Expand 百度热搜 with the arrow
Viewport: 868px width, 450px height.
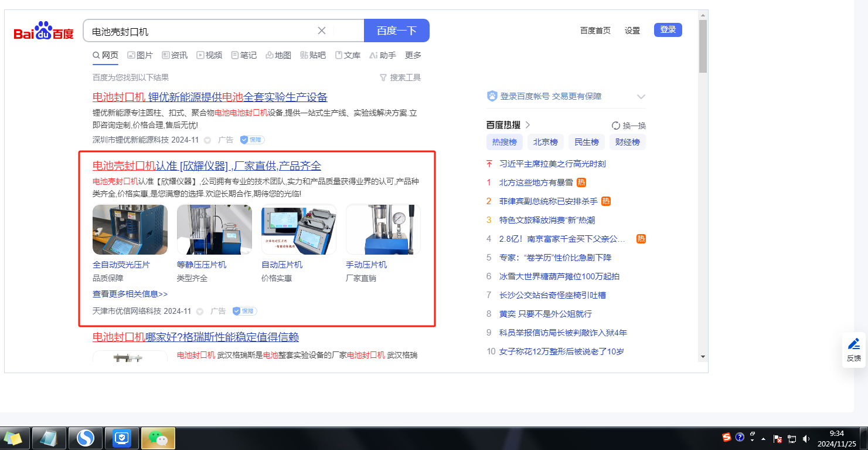(527, 125)
